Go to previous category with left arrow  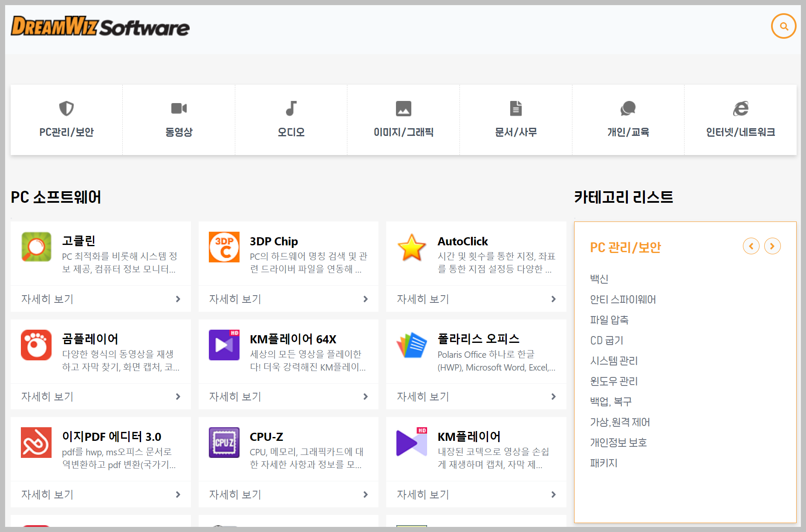(751, 246)
